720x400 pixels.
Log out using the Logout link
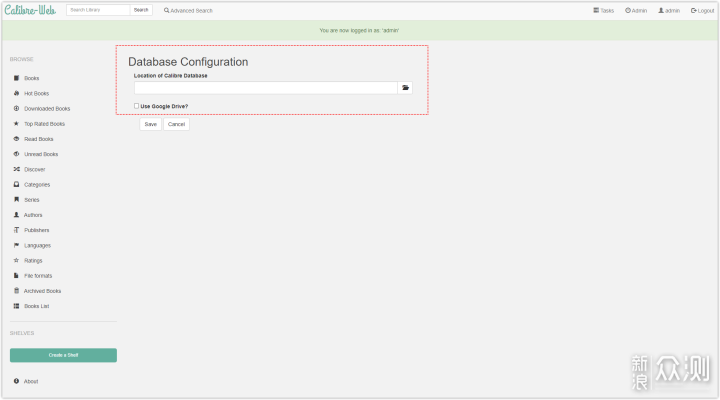coord(701,10)
